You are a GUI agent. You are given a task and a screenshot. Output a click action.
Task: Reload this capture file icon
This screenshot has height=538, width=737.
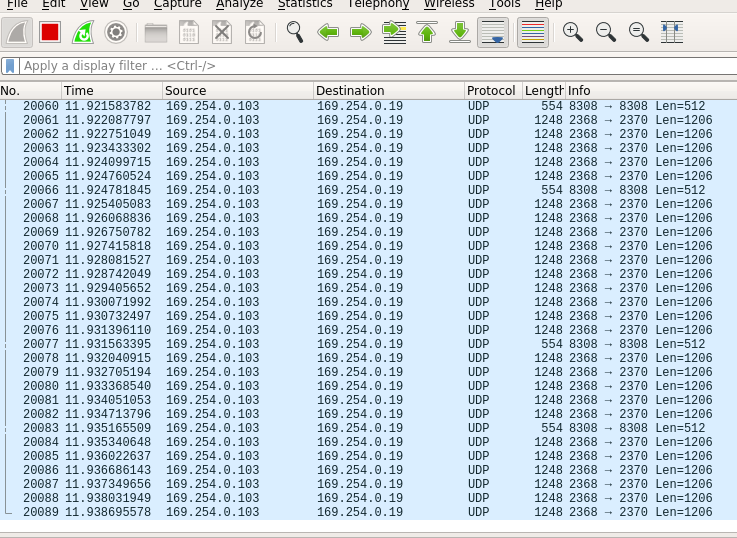[x=255, y=32]
